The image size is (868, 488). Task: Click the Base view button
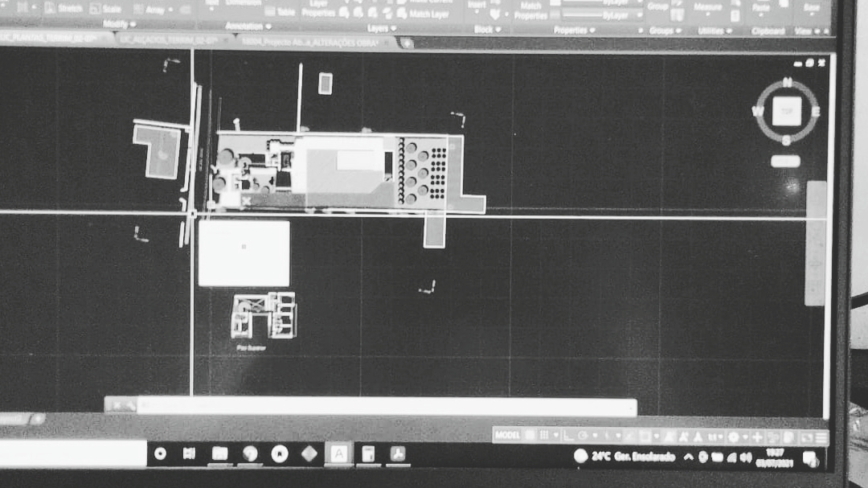pos(811,7)
